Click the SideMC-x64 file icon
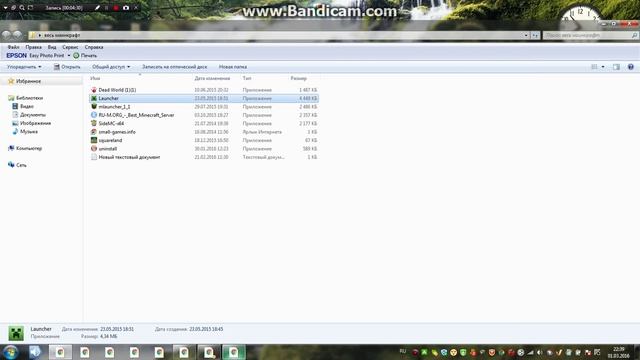Viewport: 640px width, 360px height. tap(94, 123)
